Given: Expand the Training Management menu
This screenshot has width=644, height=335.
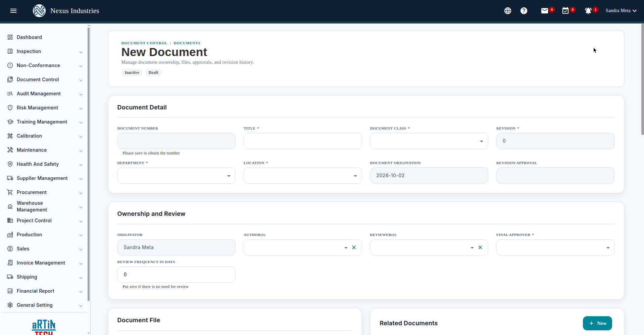Looking at the screenshot, I should click(x=45, y=122).
